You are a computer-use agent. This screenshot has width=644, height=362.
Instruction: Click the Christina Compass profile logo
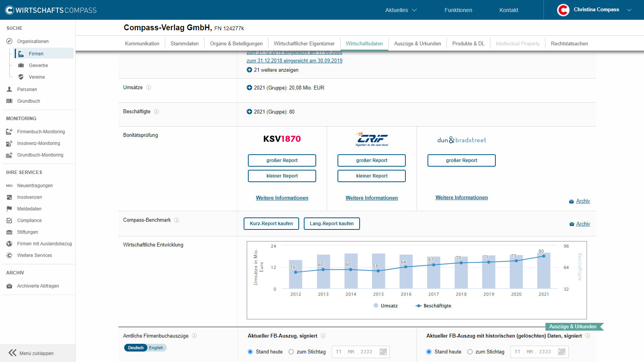click(563, 10)
